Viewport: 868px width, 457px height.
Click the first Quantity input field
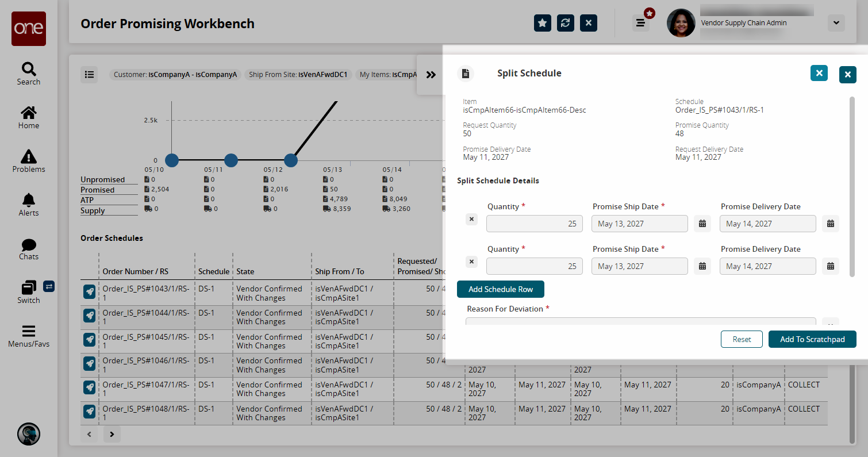click(535, 224)
